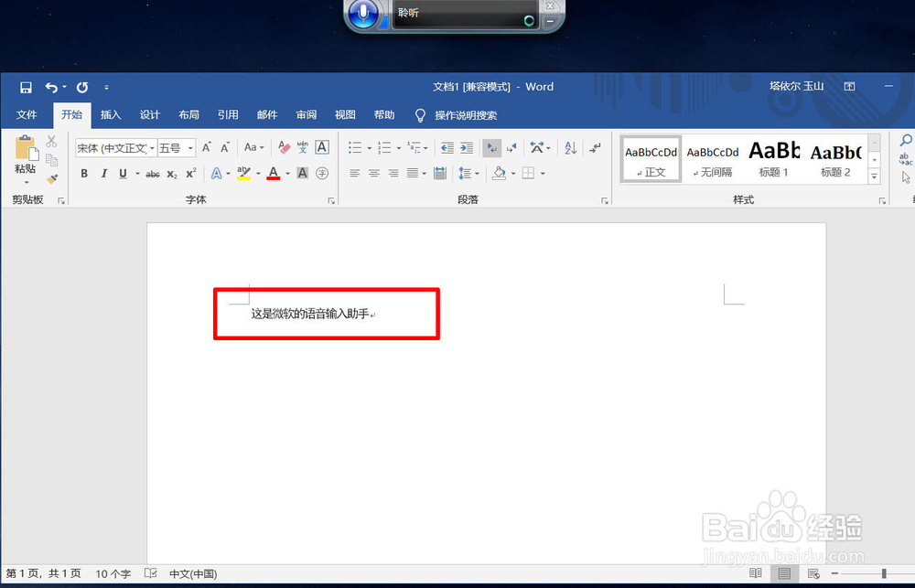This screenshot has height=588, width=915.
Task: Open the font dialog launcher
Action: 331,200
